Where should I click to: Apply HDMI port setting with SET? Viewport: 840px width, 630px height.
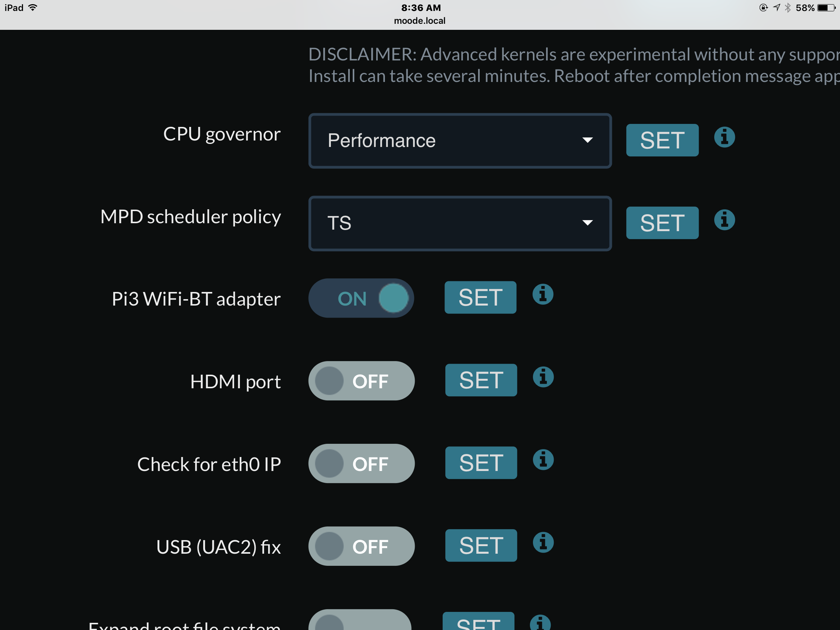point(481,380)
